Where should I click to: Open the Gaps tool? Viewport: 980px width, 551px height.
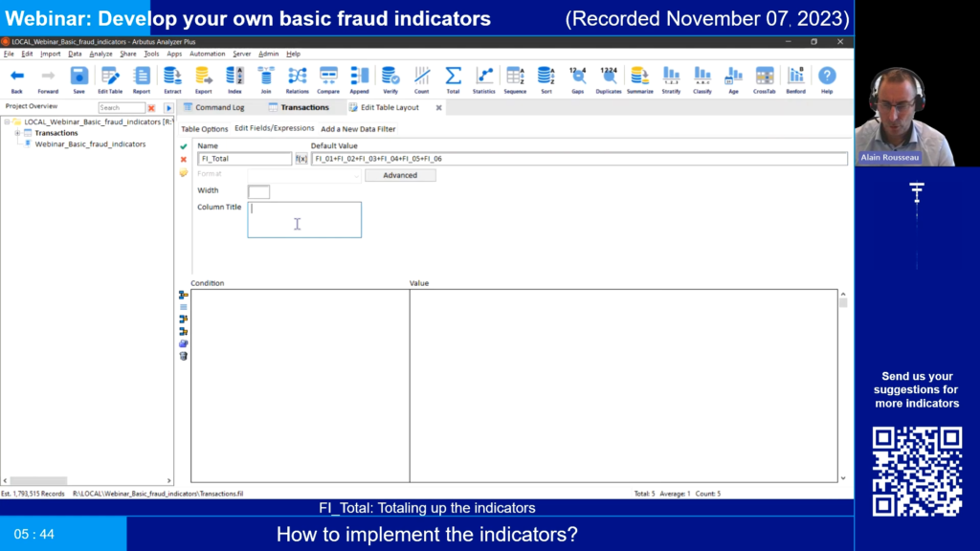tap(577, 80)
